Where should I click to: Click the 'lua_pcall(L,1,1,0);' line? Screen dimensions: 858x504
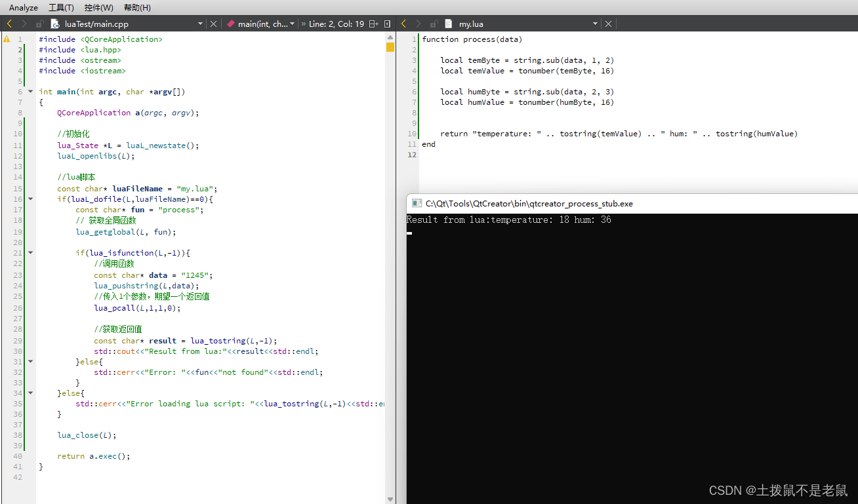(x=137, y=308)
